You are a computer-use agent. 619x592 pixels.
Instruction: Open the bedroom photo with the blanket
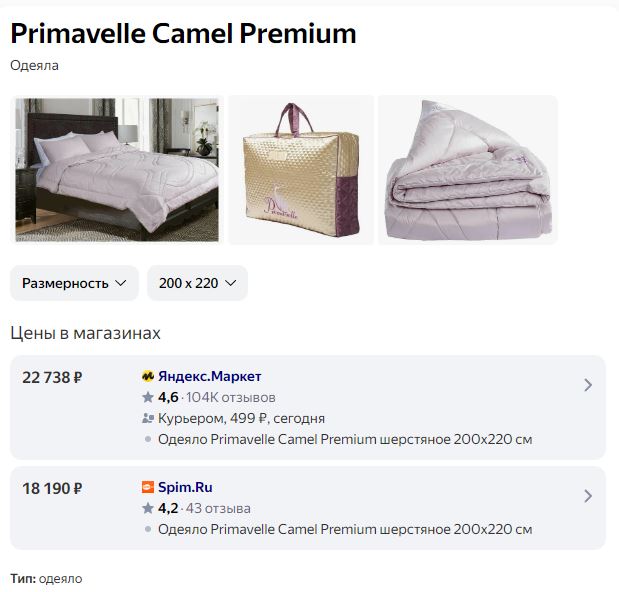pos(117,169)
